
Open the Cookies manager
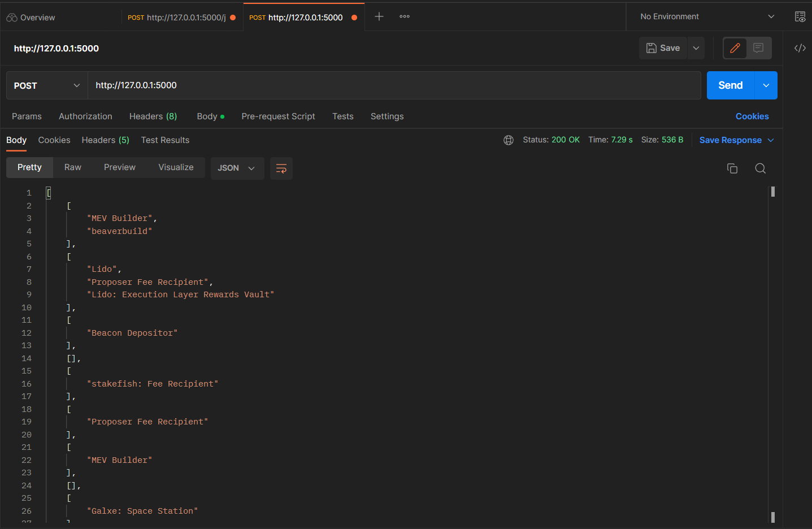752,116
